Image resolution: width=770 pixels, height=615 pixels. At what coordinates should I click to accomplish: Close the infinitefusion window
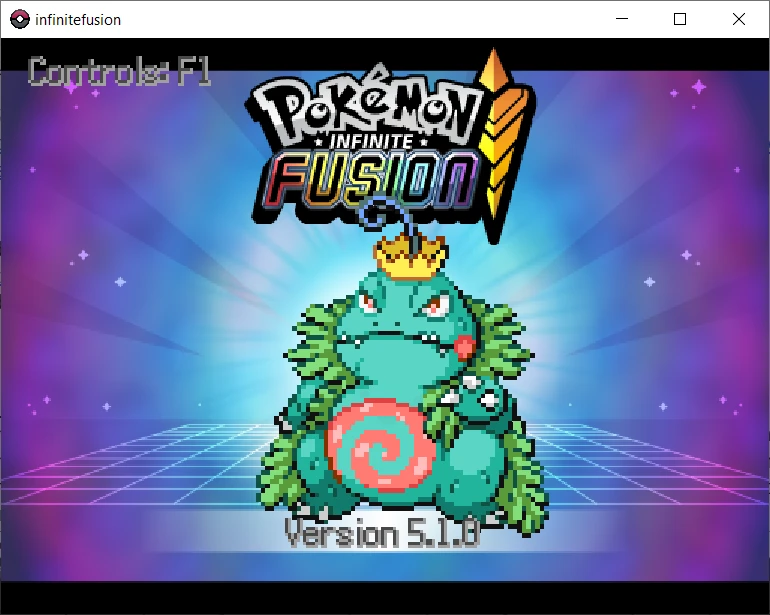pyautogui.click(x=739, y=19)
